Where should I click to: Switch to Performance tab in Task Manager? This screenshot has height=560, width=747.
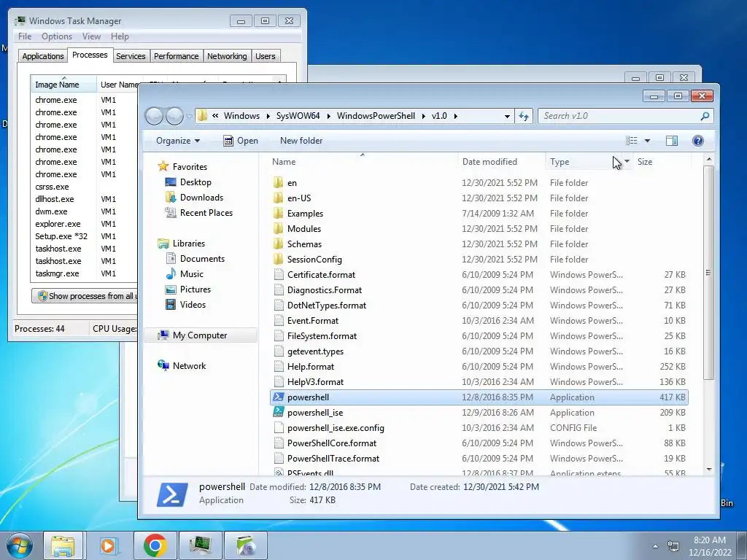click(177, 55)
